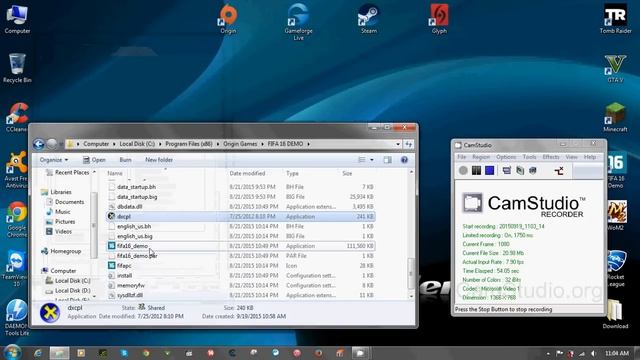Click the Steam desktop shortcut
The width and height of the screenshot is (640, 360).
(369, 19)
